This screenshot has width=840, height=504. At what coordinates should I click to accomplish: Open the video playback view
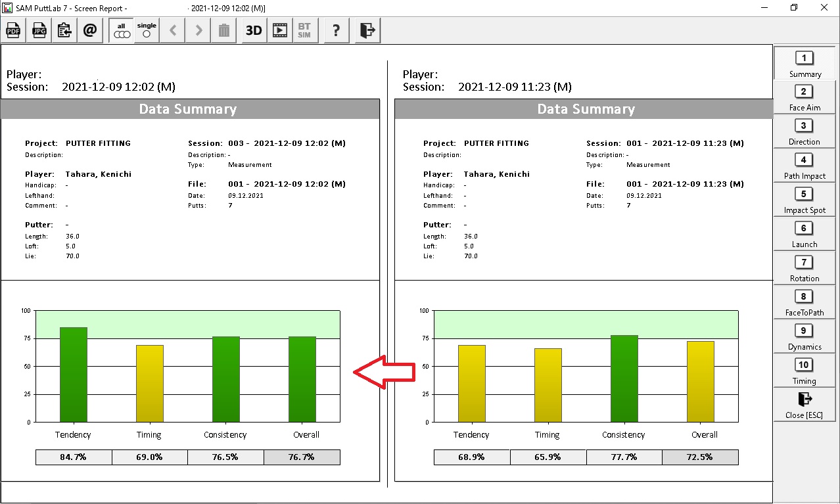(x=279, y=30)
